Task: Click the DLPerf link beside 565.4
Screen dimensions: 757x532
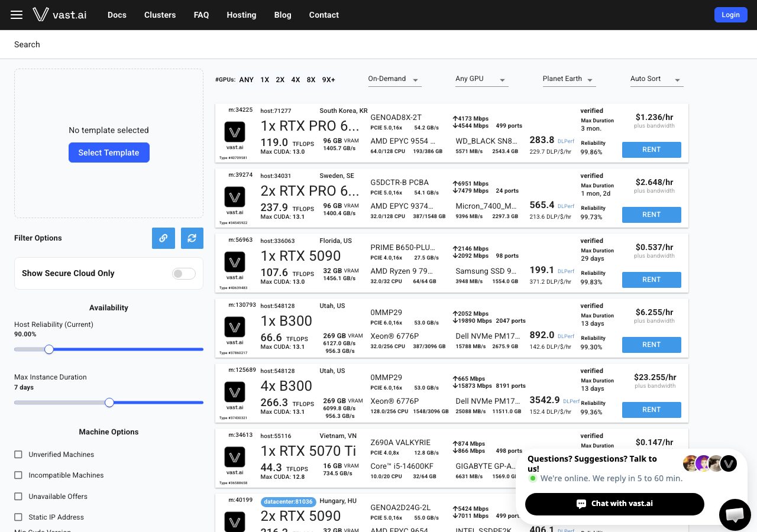Action: (x=566, y=206)
